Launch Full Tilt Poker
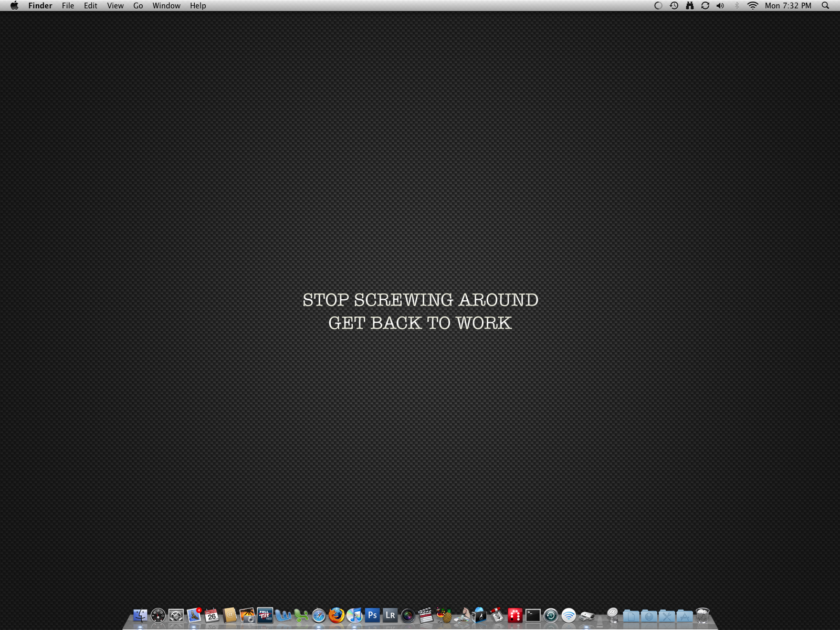The height and width of the screenshot is (630, 840). coord(265,615)
